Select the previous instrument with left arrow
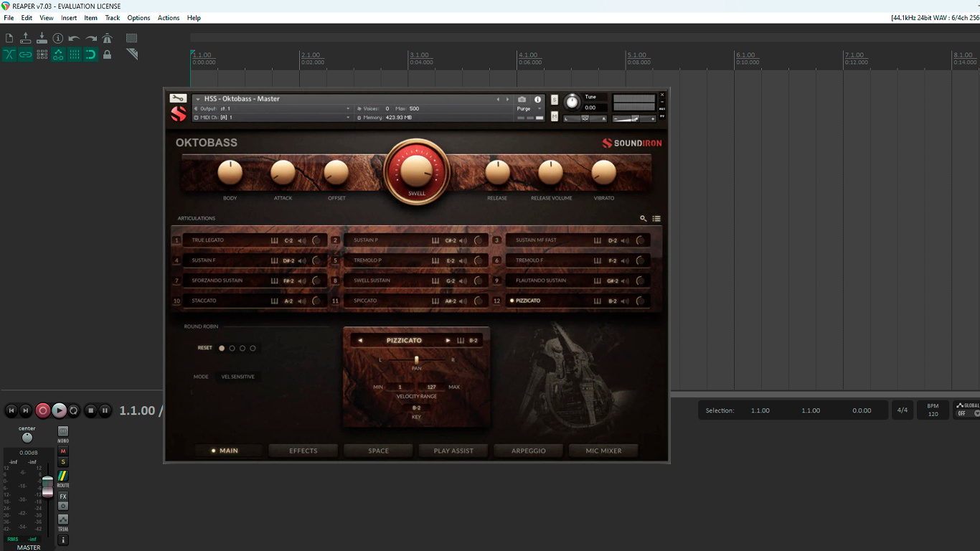Screen dimensions: 980x551 pos(498,100)
